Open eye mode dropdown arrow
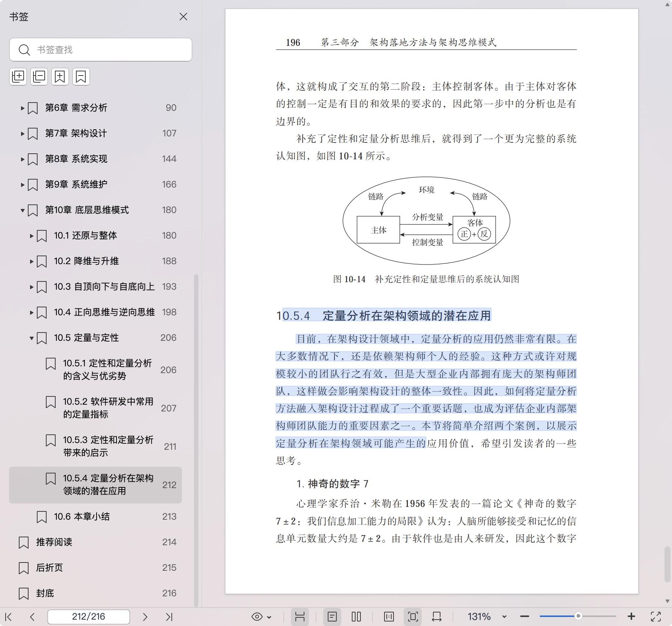Image resolution: width=672 pixels, height=626 pixels. pyautogui.click(x=269, y=617)
